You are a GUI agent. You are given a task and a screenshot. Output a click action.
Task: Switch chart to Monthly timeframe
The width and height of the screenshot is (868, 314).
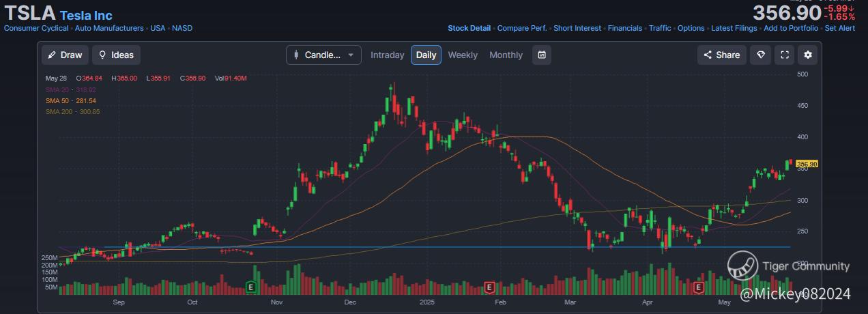[x=506, y=55]
